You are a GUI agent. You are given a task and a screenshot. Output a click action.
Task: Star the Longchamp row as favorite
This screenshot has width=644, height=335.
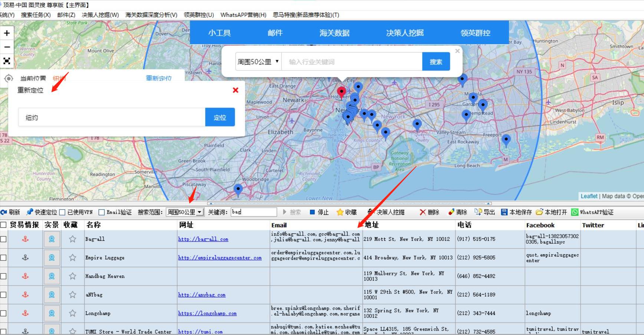click(72, 313)
